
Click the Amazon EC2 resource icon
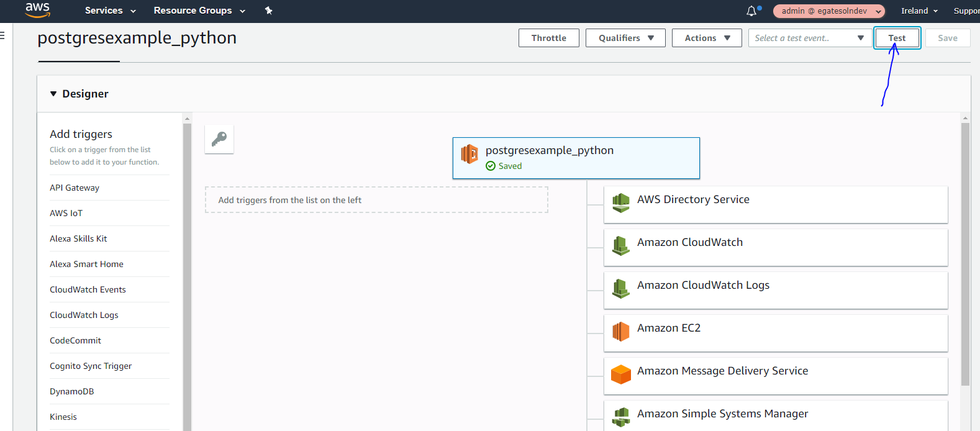click(x=620, y=331)
